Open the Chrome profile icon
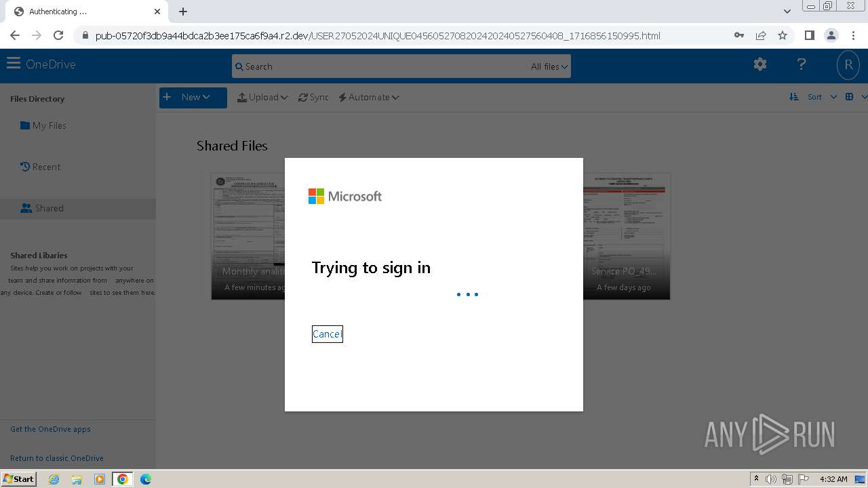 tap(831, 35)
